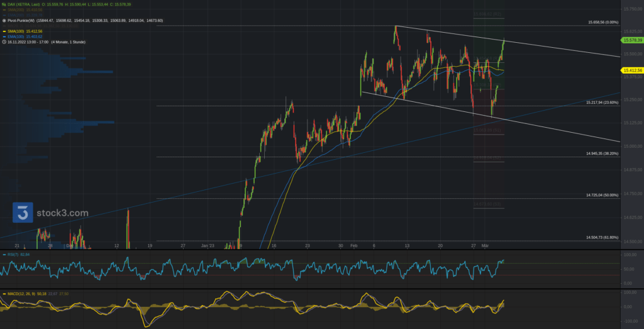Click the line marker before RSI(7)
The width and height of the screenshot is (644, 329).
pyautogui.click(x=4, y=255)
